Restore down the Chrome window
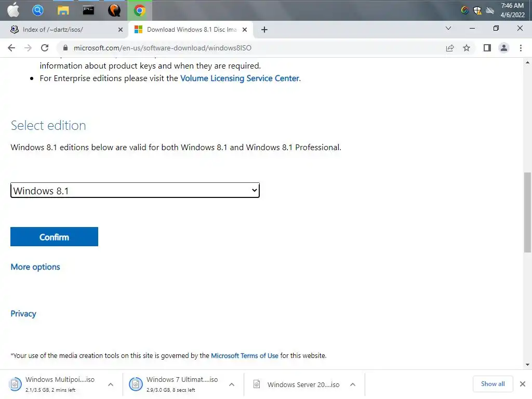This screenshot has width=532, height=399. coord(496,28)
